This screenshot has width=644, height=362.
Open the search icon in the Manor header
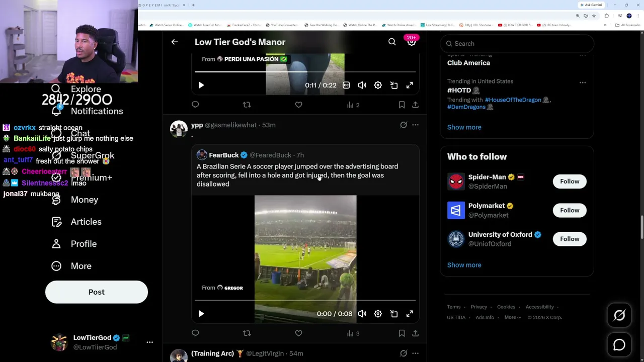click(392, 42)
